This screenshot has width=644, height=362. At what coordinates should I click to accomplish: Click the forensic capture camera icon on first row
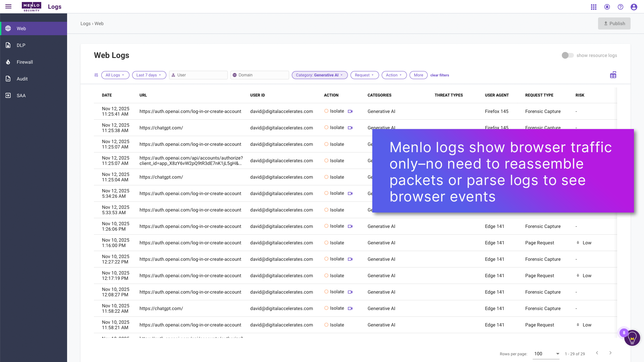click(x=350, y=111)
